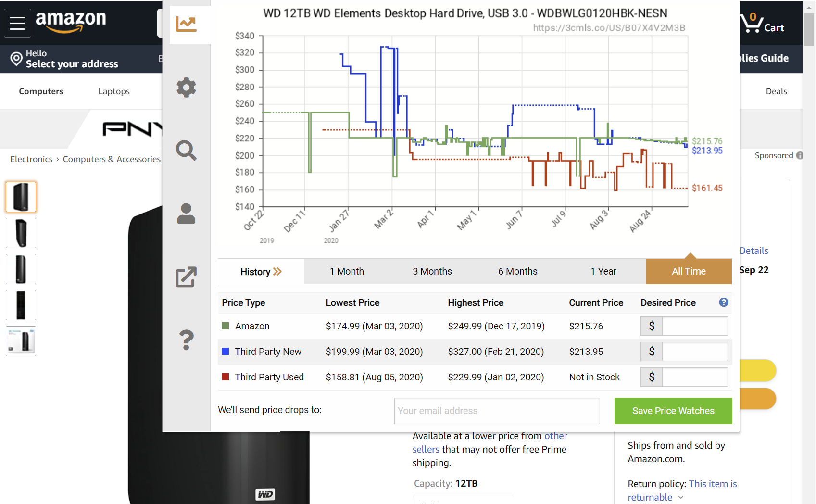Click the $158.81 (Aug 05, 2020) cell

pos(374,377)
